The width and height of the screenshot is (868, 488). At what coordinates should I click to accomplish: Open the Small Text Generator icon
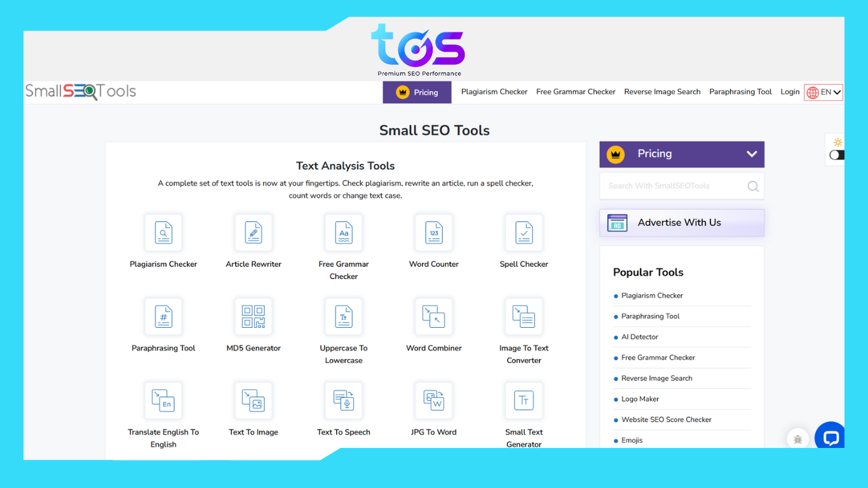click(524, 400)
